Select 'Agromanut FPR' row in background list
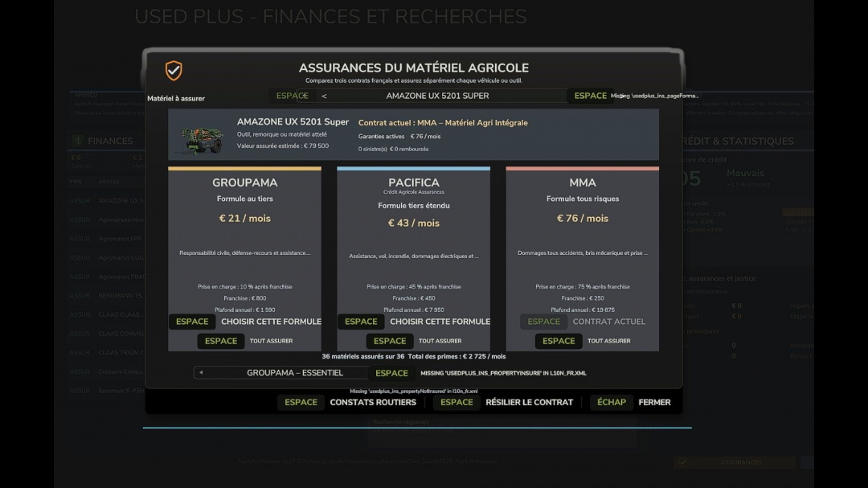Viewport: 868px width, 488px height. (x=106, y=239)
